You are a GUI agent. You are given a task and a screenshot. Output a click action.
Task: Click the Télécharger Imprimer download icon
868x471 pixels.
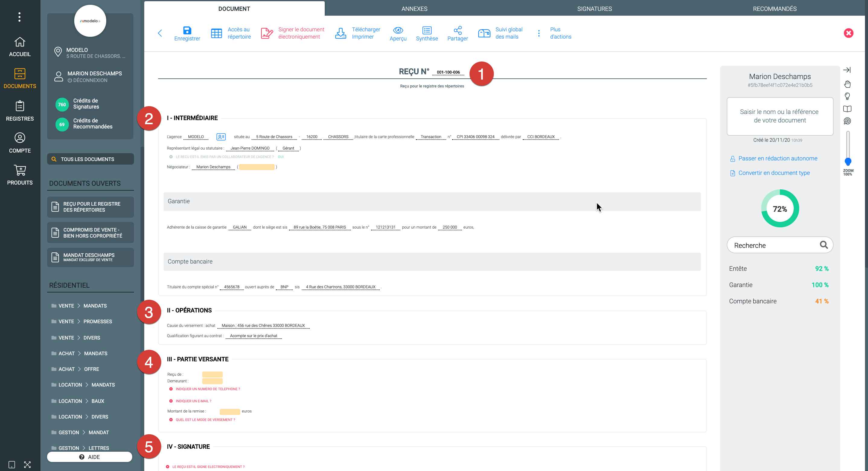click(340, 33)
